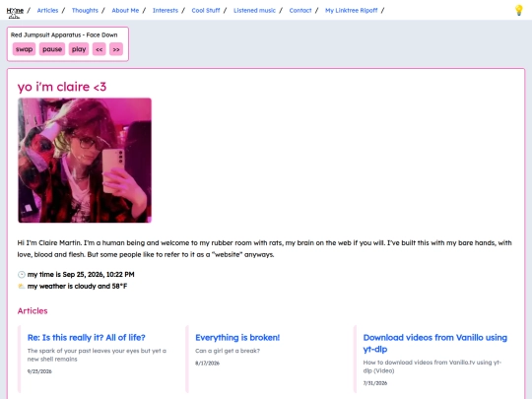
Task: Open the Home nav link
Action: (15, 11)
